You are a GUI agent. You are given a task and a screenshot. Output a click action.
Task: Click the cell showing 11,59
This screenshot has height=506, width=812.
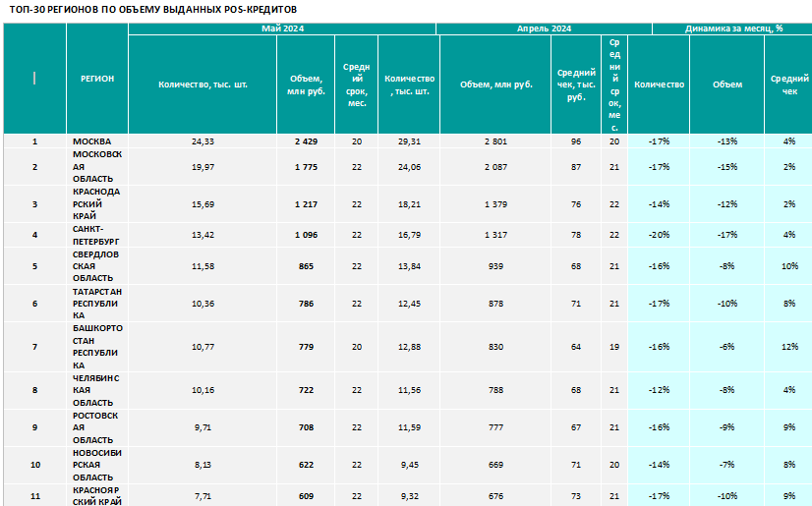(409, 427)
